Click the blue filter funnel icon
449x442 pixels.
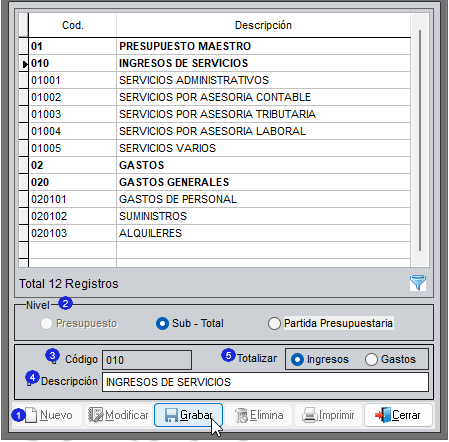click(x=418, y=283)
